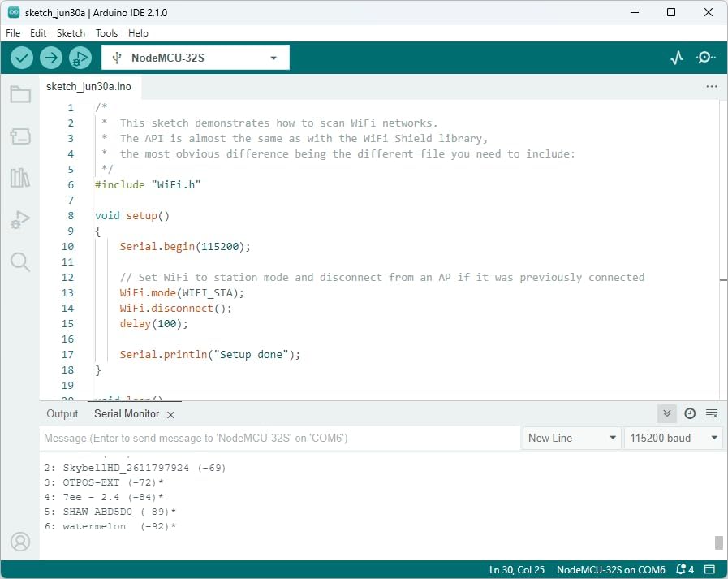Minimize the Arduino IDE window
This screenshot has width=728, height=579.
pos(635,12)
